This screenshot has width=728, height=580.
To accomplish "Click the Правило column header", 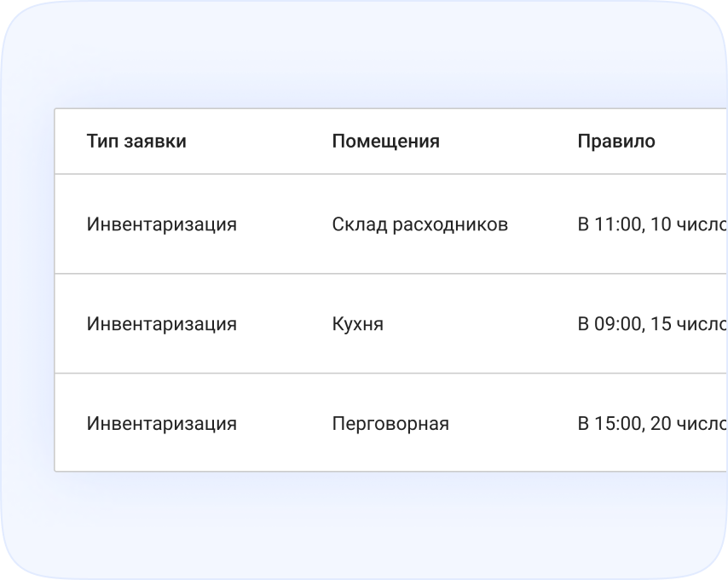I will coord(617,141).
